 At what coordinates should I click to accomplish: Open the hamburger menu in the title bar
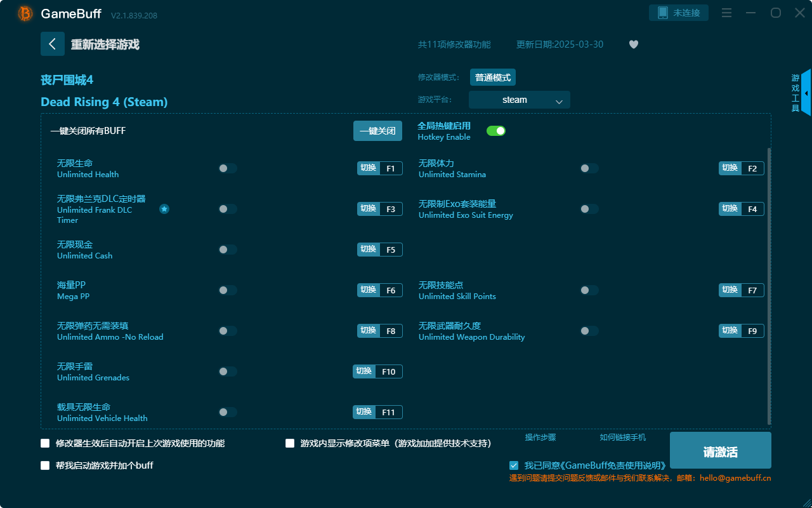(726, 12)
